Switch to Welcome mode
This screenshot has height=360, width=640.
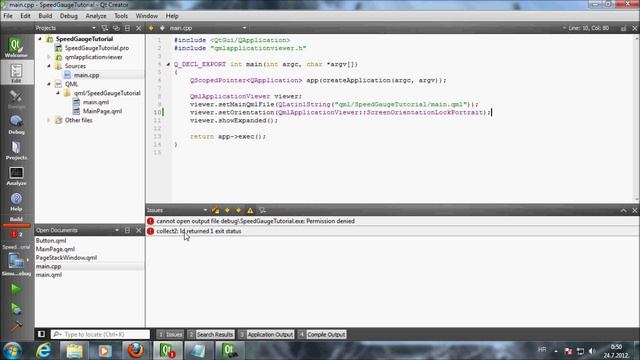pos(16,47)
